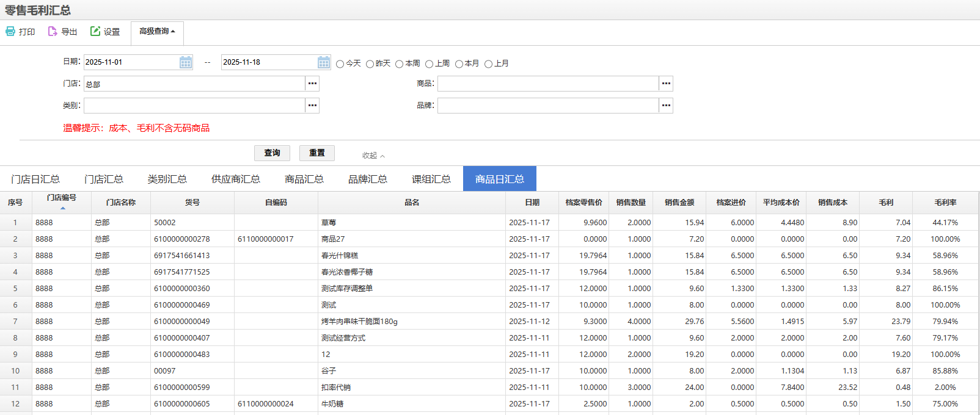Open settings via the edit icon
The image size is (980, 415).
95,31
